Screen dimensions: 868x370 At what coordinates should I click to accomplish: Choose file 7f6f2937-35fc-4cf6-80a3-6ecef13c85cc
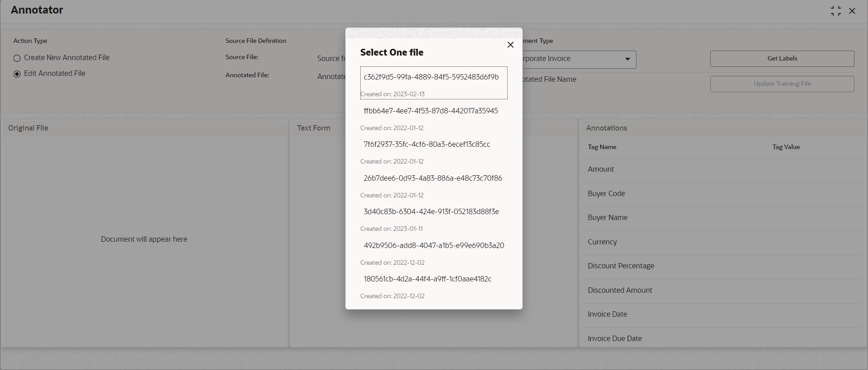pyautogui.click(x=434, y=150)
